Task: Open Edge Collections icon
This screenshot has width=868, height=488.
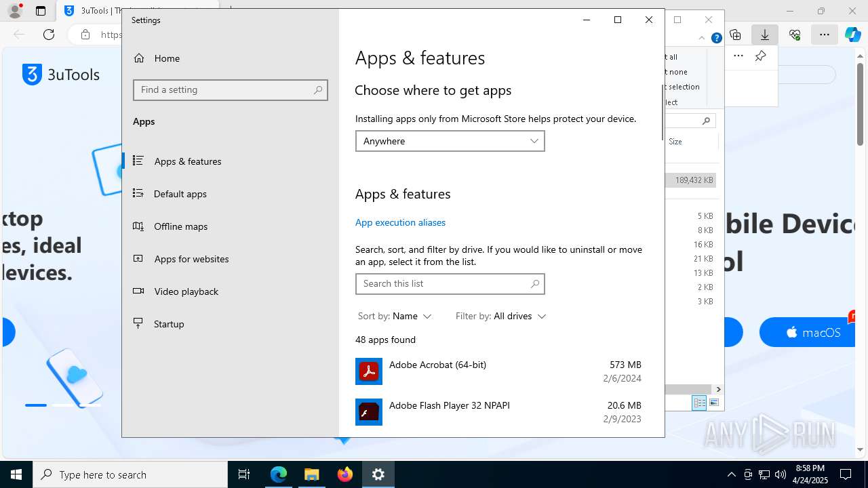Action: click(735, 35)
